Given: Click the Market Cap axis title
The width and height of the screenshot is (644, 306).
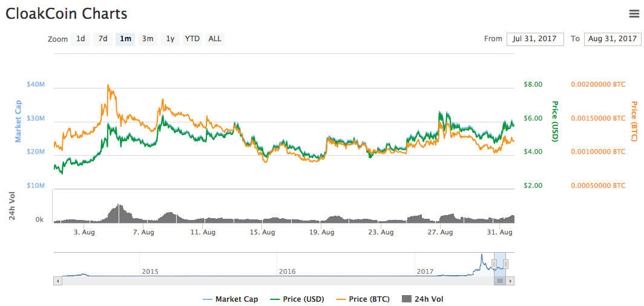Looking at the screenshot, I should 18,121.
